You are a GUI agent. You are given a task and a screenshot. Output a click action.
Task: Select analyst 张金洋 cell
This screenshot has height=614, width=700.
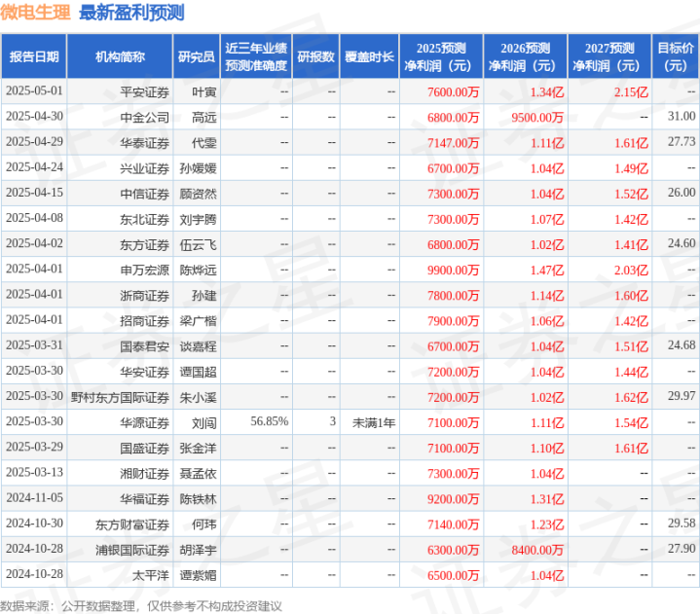click(x=198, y=449)
